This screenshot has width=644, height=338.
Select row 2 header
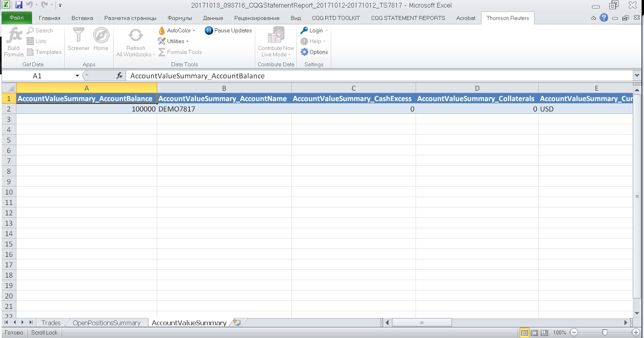pos(9,109)
